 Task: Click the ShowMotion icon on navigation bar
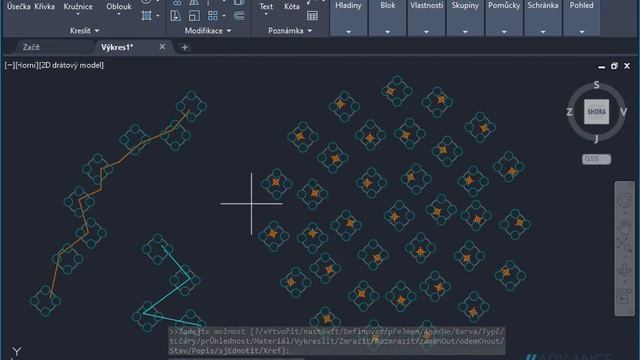coord(624,296)
